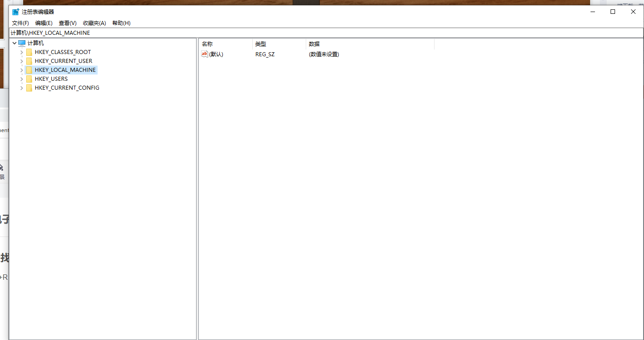This screenshot has width=644, height=340.
Task: Expand the HKEY_CLASSES_ROOT key
Action: 21,52
